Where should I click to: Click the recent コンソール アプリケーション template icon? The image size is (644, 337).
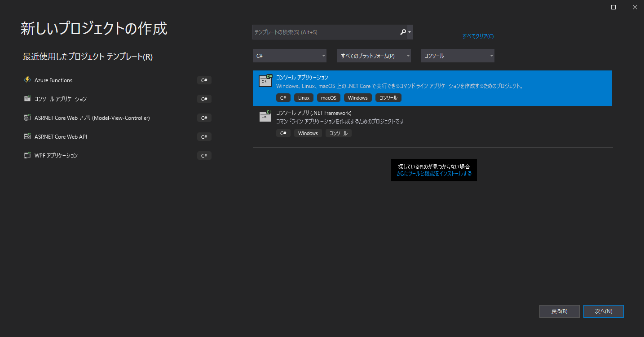pos(27,99)
